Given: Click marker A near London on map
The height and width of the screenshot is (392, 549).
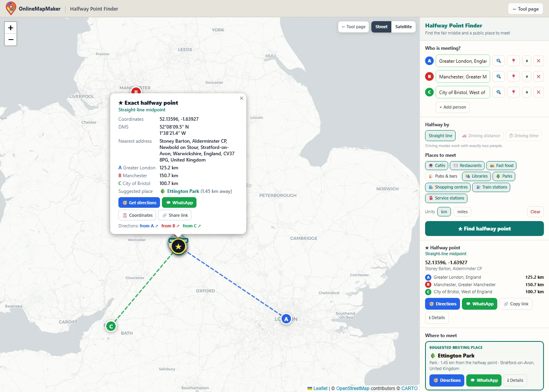Looking at the screenshot, I should pyautogui.click(x=286, y=319).
